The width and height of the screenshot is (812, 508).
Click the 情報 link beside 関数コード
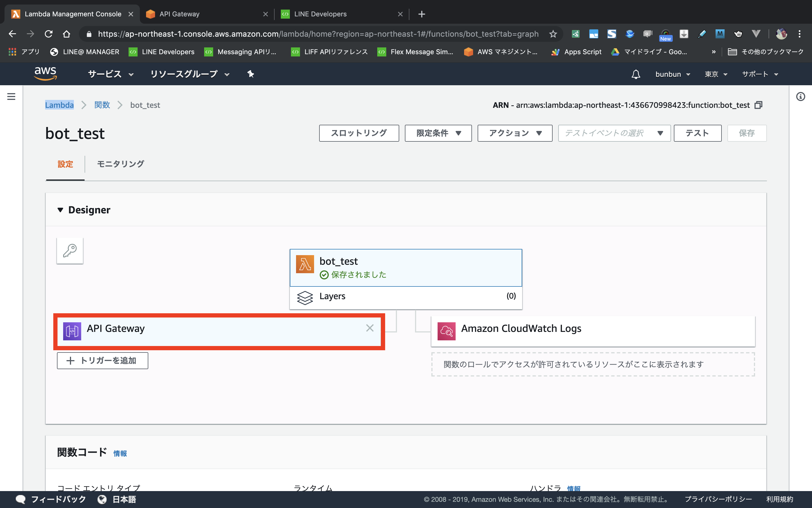[120, 454]
